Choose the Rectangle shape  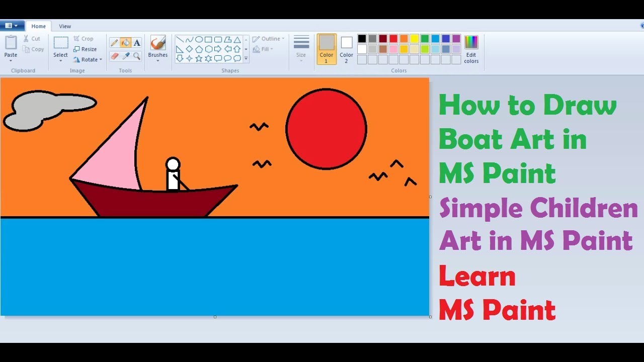click(208, 40)
